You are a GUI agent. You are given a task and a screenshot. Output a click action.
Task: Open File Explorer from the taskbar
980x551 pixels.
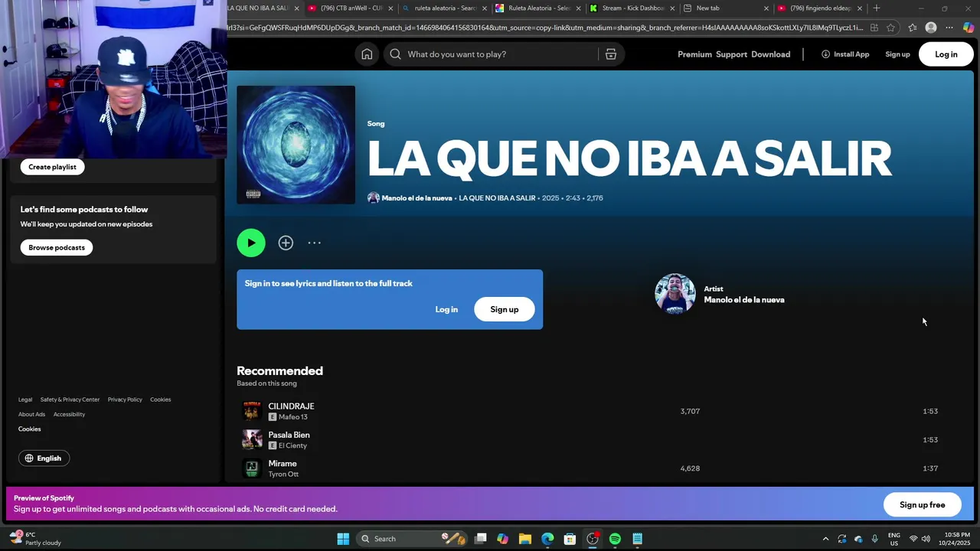525,539
